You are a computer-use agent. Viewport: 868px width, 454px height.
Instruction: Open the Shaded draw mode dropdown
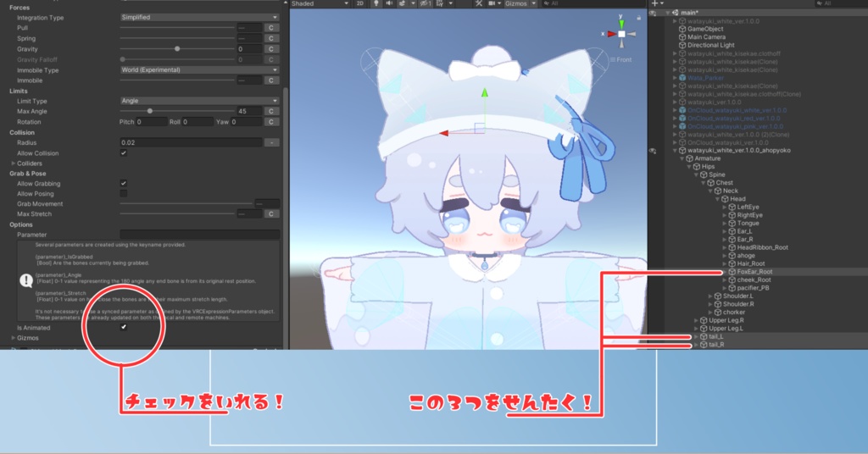coord(320,3)
